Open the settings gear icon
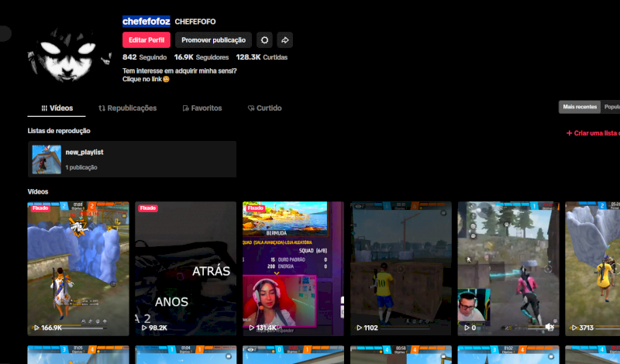The height and width of the screenshot is (364, 620). pyautogui.click(x=265, y=40)
